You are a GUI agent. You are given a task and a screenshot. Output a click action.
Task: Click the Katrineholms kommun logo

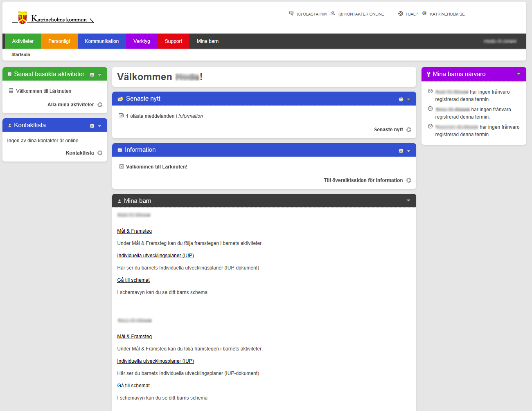pyautogui.click(x=53, y=18)
